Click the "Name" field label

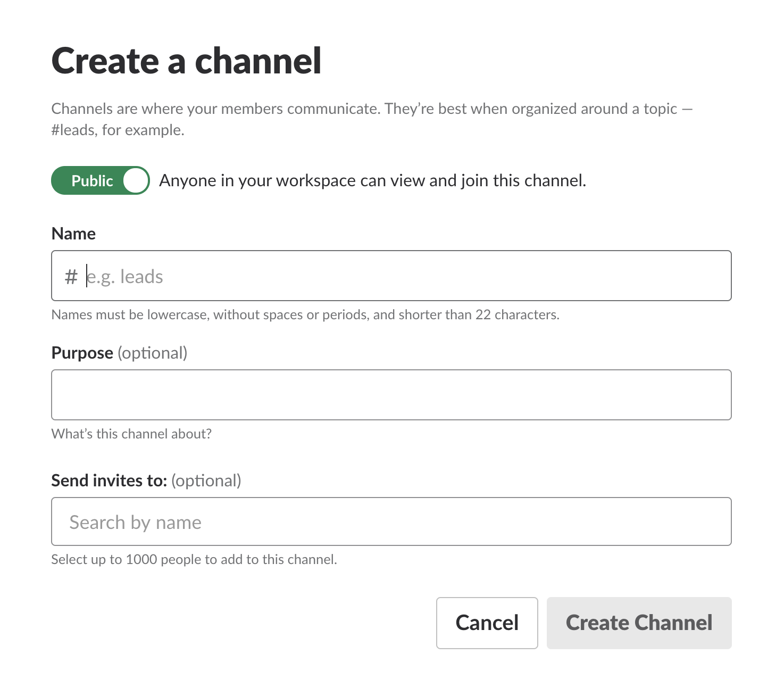coord(73,234)
